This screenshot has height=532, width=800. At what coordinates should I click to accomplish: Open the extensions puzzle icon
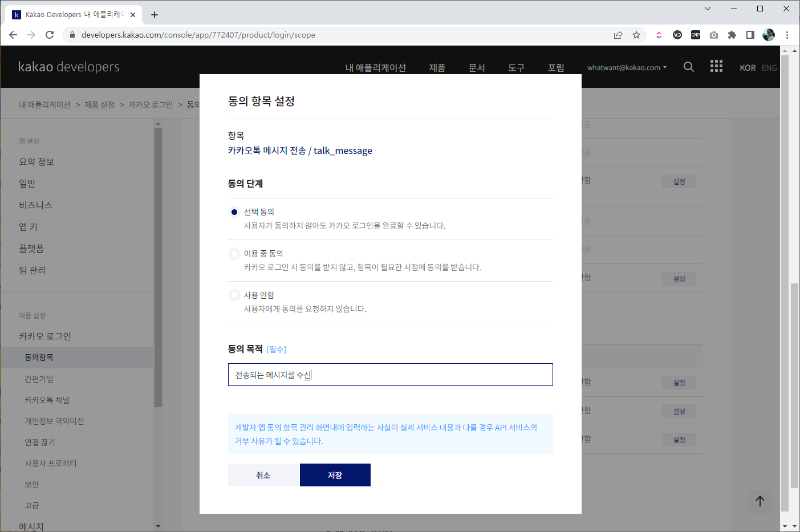(732, 35)
